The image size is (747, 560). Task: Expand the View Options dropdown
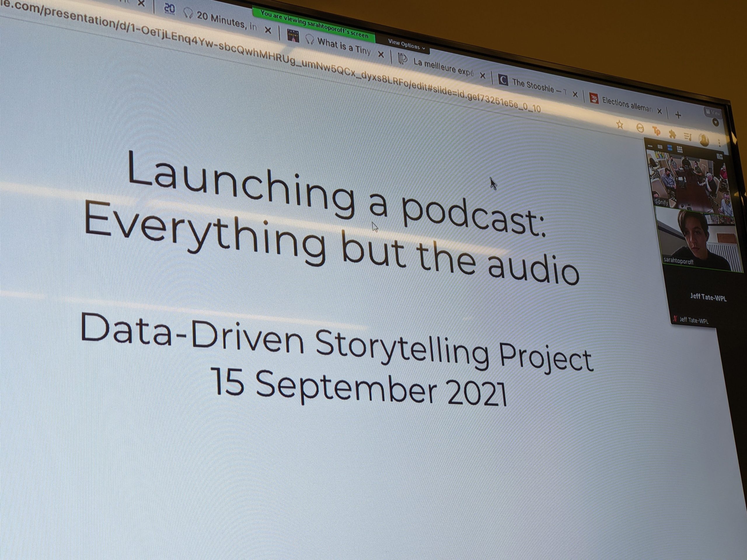tap(406, 45)
